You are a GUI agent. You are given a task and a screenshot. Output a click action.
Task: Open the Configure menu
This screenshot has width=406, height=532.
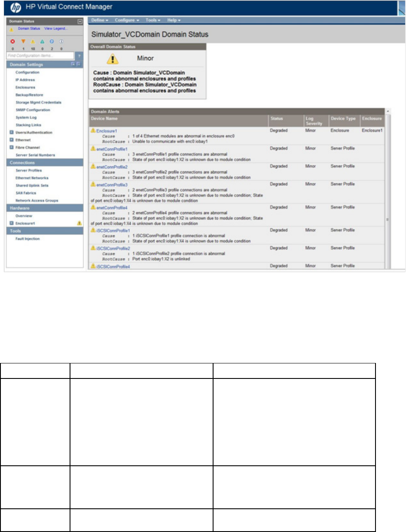pyautogui.click(x=127, y=20)
